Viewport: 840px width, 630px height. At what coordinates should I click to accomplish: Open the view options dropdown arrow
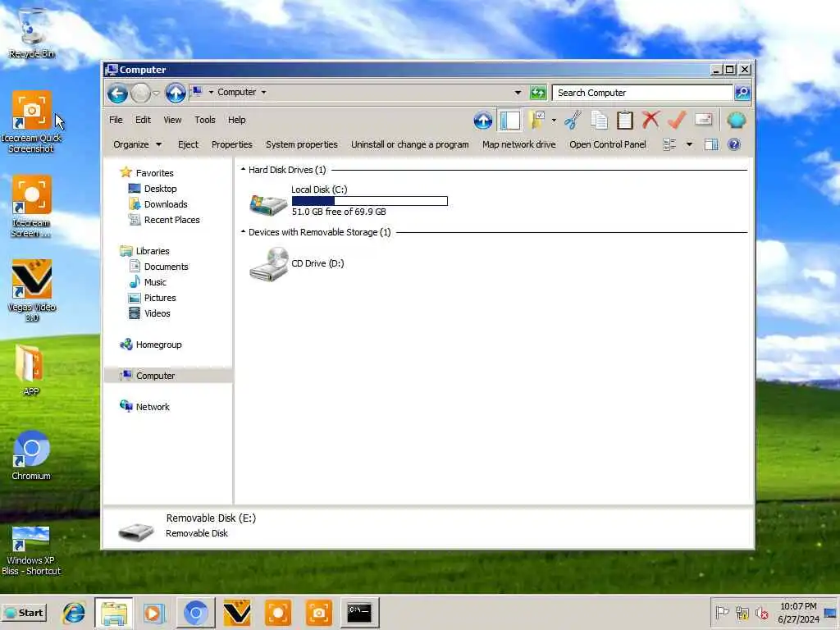pyautogui.click(x=689, y=144)
